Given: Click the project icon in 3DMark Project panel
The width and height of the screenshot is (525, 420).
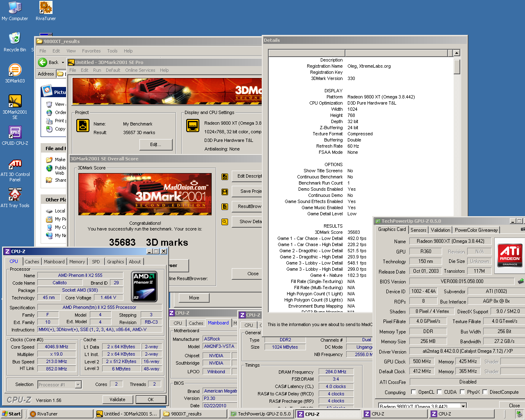Looking at the screenshot, I should tap(83, 126).
